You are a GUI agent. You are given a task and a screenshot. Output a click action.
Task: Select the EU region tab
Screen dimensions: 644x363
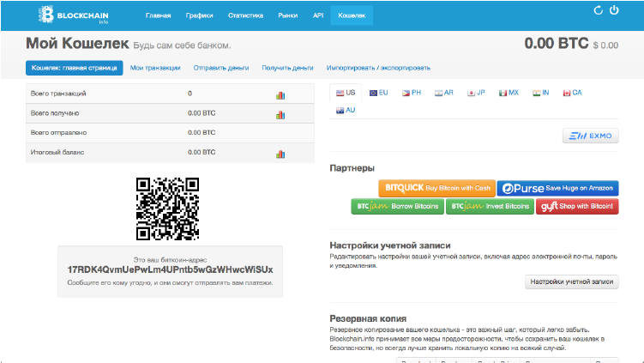click(379, 93)
